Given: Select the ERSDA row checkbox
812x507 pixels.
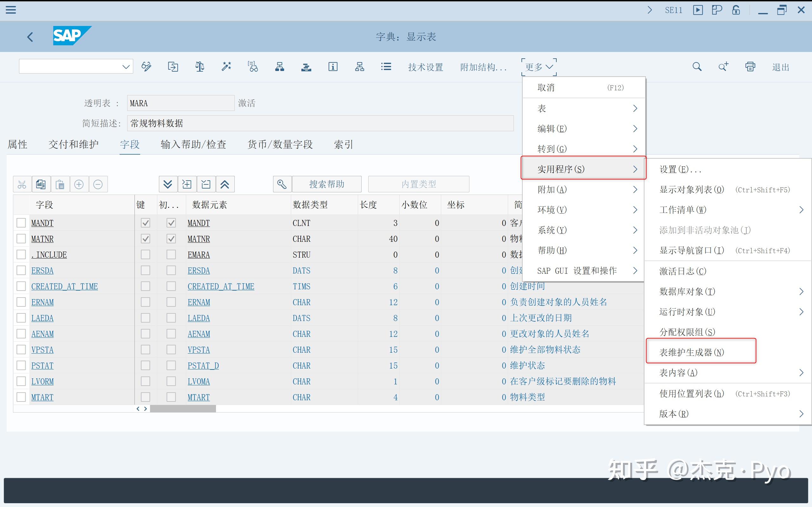Looking at the screenshot, I should coord(21,270).
